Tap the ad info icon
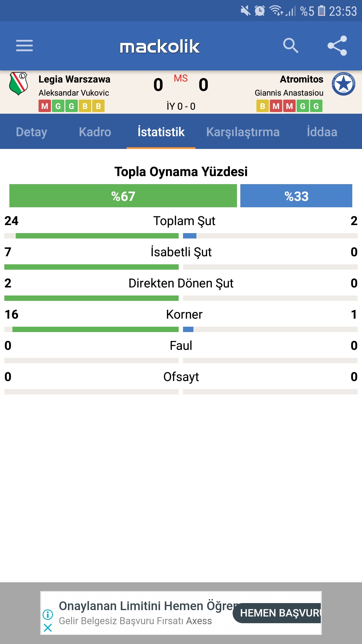This screenshot has width=362, height=644. point(48,614)
